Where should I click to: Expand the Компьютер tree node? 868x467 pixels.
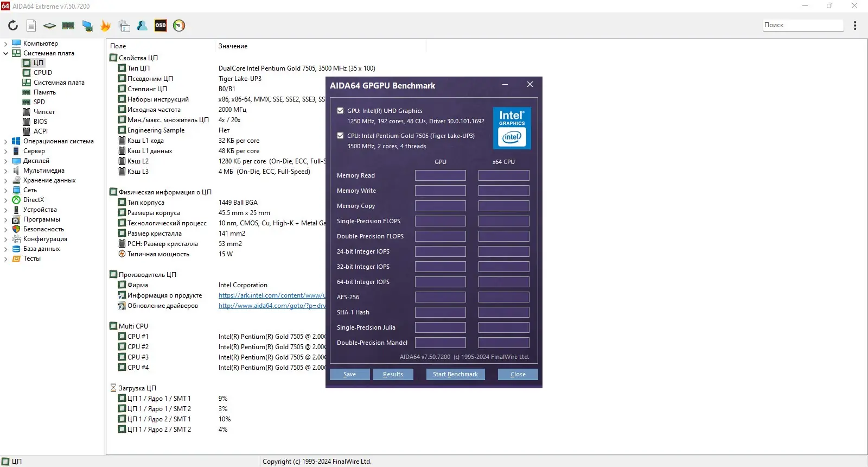click(x=5, y=43)
